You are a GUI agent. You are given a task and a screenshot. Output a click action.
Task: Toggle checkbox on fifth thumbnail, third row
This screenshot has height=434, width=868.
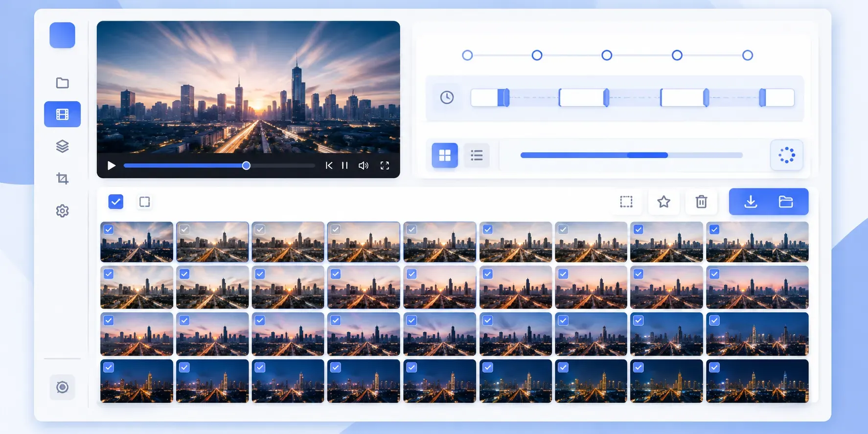click(x=411, y=320)
